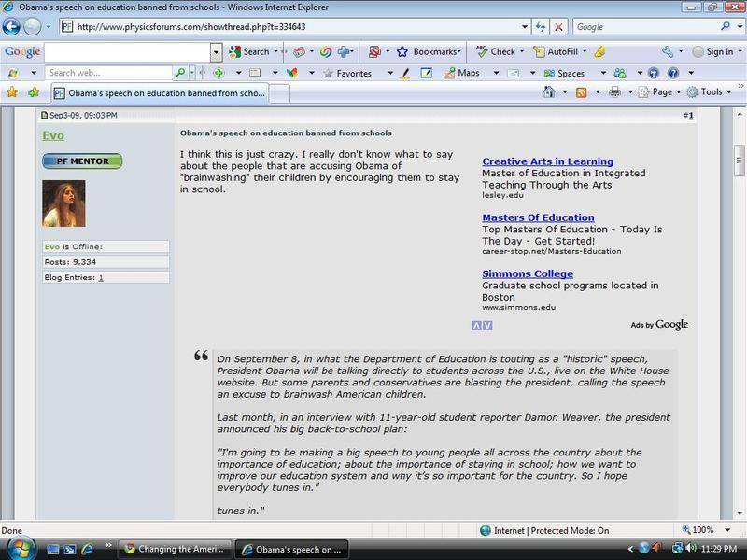The image size is (747, 560).
Task: Switch to Changing the Ameri... Chrome taskbar window
Action: pyautogui.click(x=175, y=549)
